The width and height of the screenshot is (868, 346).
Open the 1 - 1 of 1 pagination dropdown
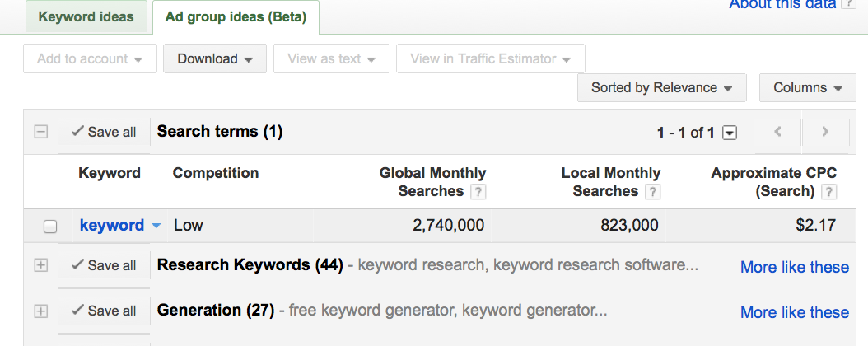point(730,133)
